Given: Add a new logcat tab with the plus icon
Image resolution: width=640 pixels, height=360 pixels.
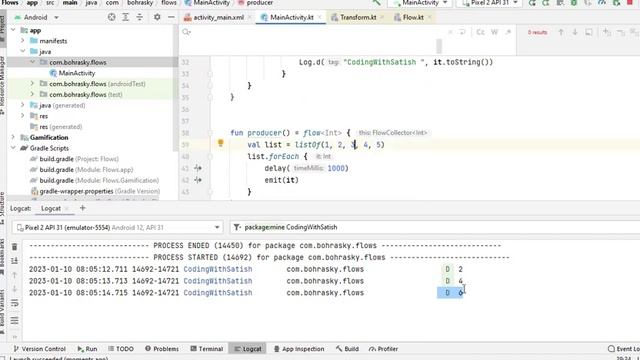Looking at the screenshot, I should [82, 208].
